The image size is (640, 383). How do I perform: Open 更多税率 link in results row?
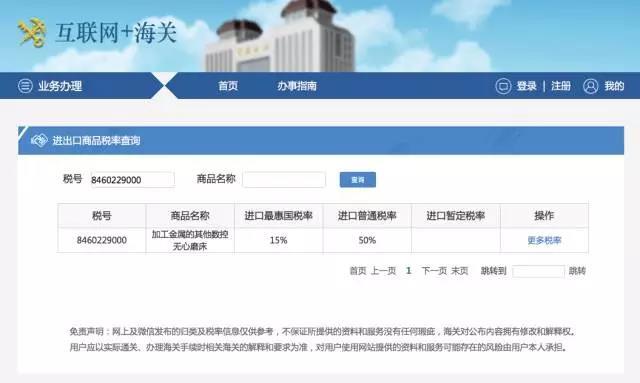pos(544,240)
